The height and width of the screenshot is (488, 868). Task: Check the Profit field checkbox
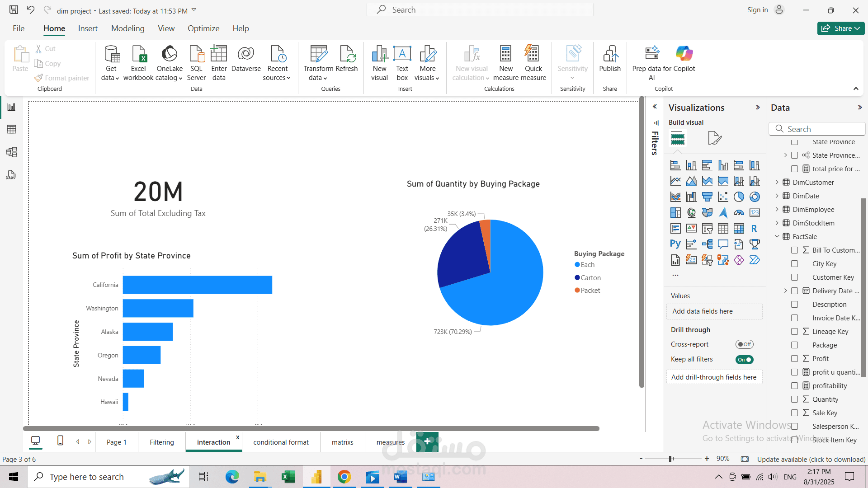coord(794,359)
